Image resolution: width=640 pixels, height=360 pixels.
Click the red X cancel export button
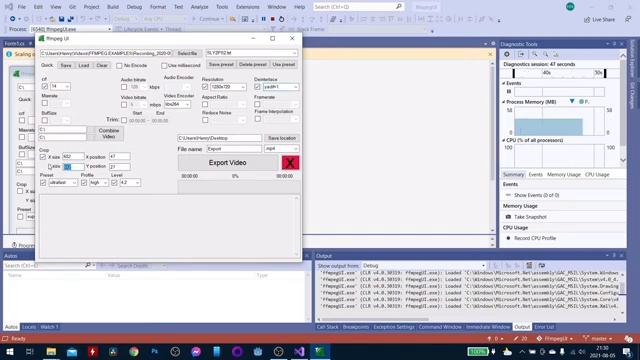[x=290, y=162]
